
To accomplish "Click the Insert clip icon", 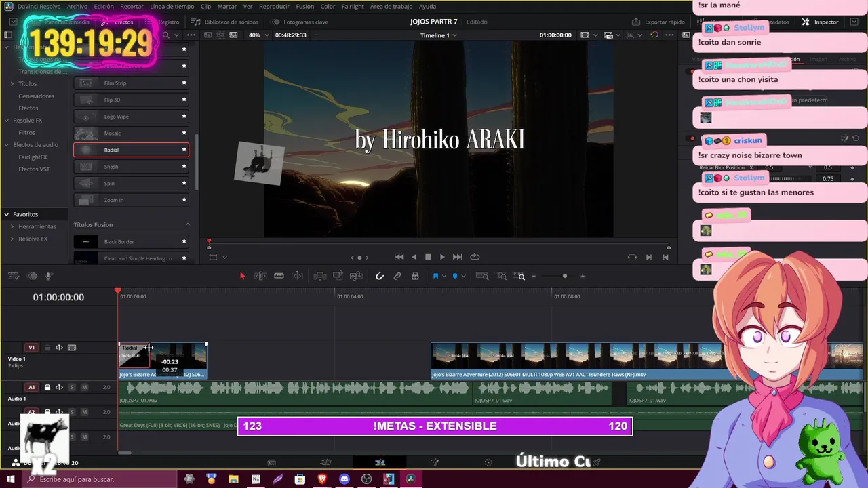I will (320, 276).
